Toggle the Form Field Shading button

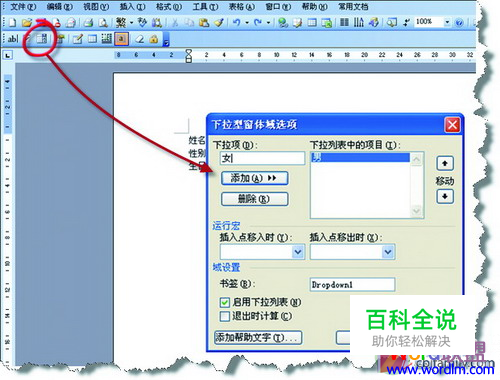pos(121,39)
